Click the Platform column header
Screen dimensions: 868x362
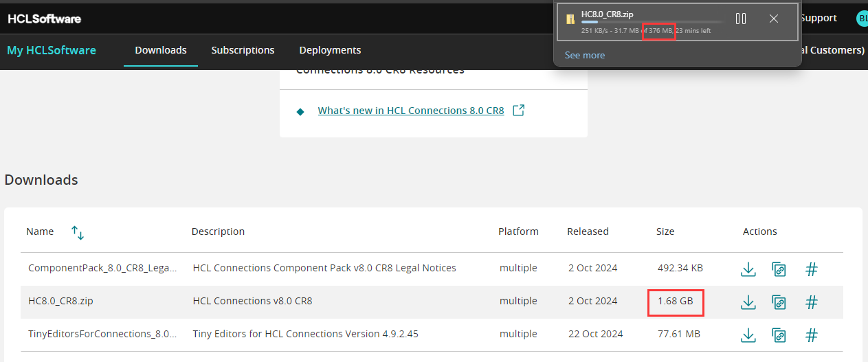click(518, 231)
